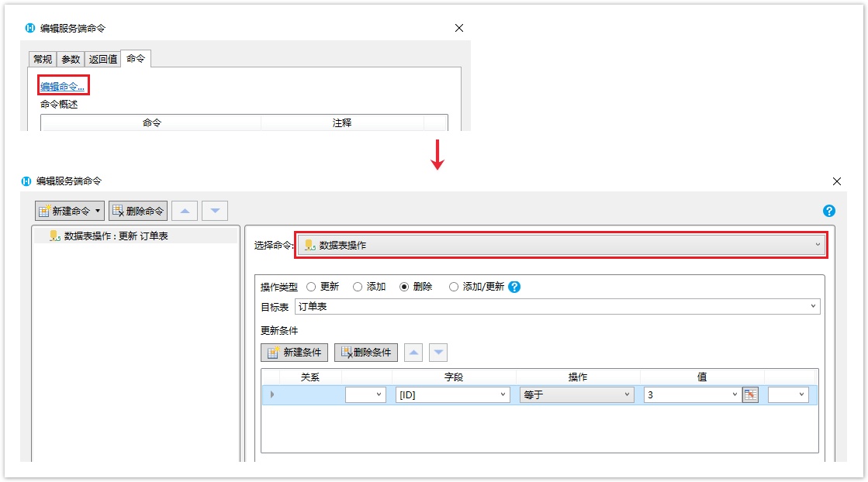Choose the 添加/更新 radio option
Image resolution: width=868 pixels, height=482 pixels.
(454, 287)
